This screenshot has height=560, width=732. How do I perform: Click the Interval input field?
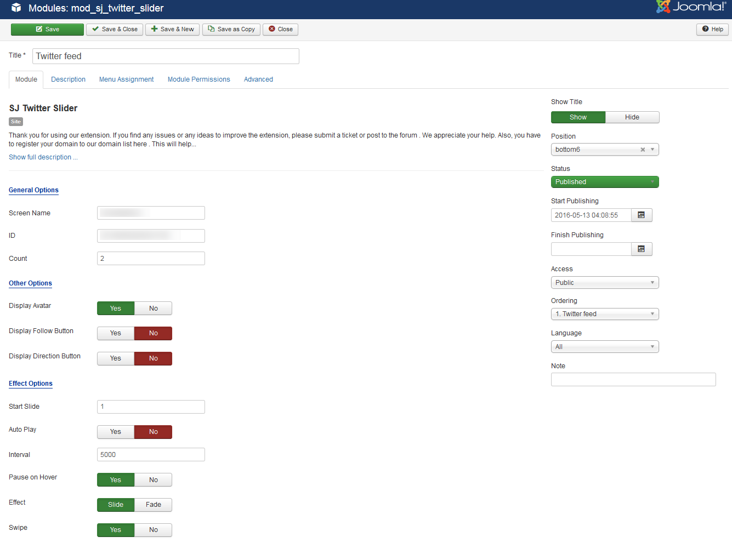151,455
